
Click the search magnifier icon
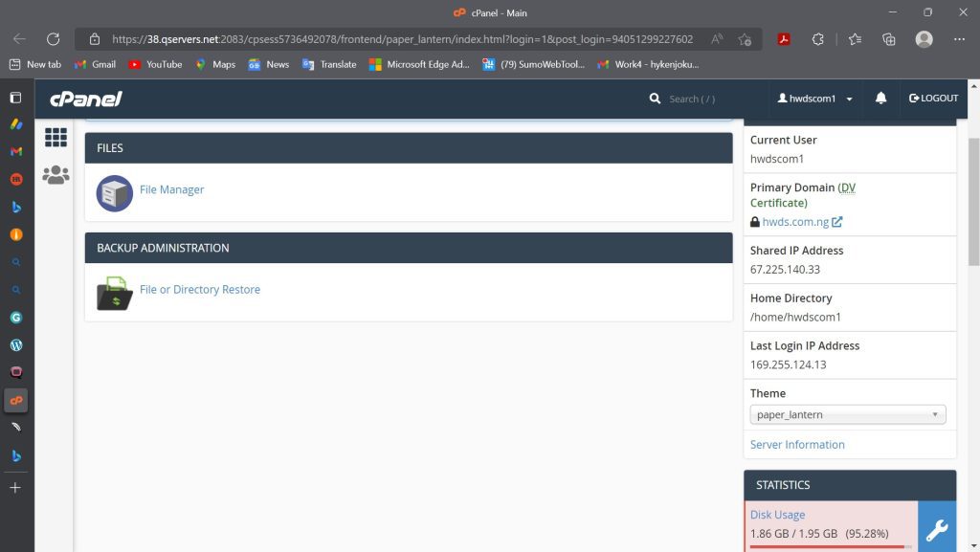point(655,99)
